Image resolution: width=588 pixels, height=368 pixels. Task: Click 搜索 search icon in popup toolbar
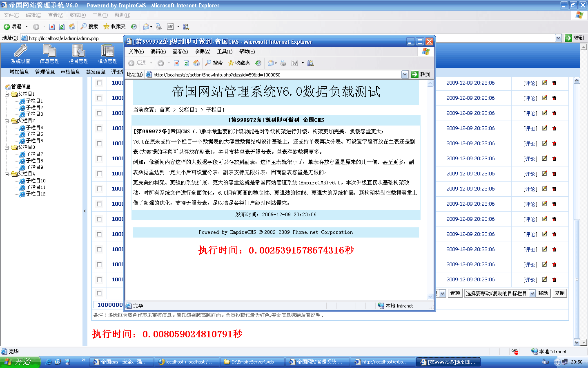214,63
